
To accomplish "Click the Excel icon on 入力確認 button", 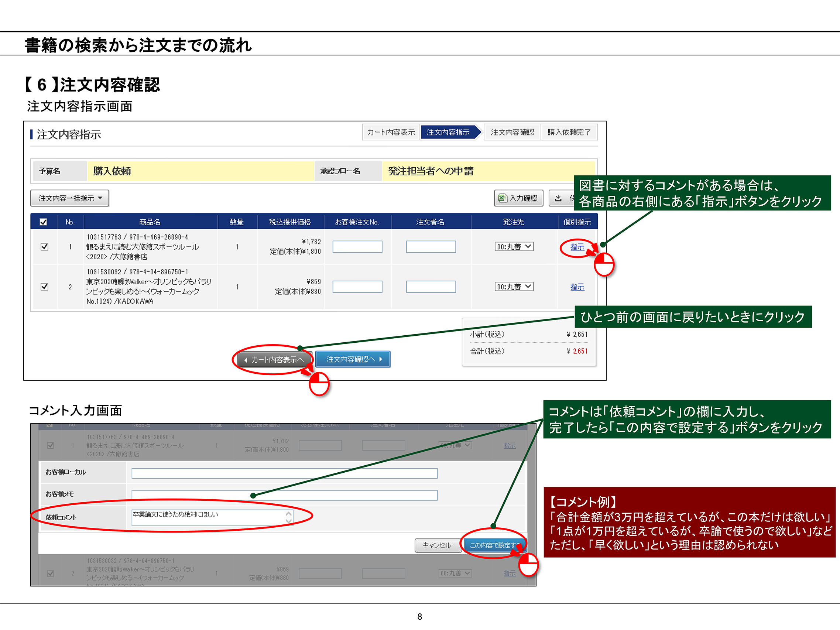I will click(x=502, y=198).
